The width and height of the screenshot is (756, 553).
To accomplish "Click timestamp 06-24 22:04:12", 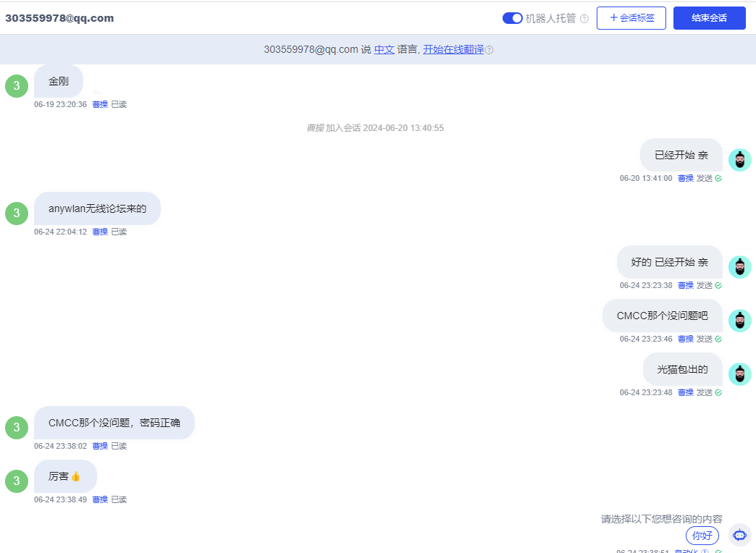I will [60, 232].
